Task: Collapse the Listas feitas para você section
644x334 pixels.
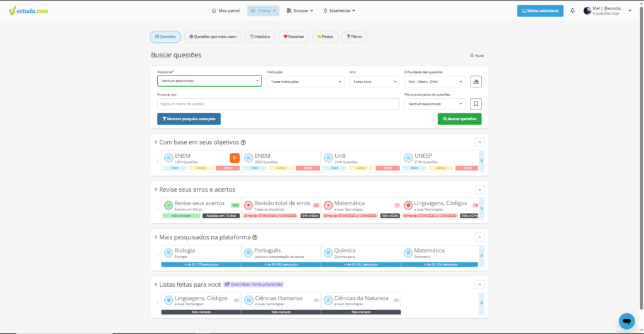Action: [479, 284]
